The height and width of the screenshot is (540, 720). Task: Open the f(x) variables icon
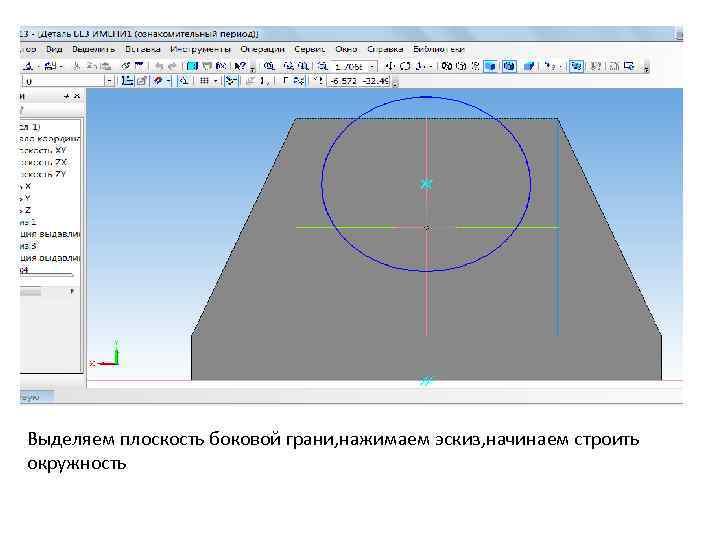click(221, 66)
